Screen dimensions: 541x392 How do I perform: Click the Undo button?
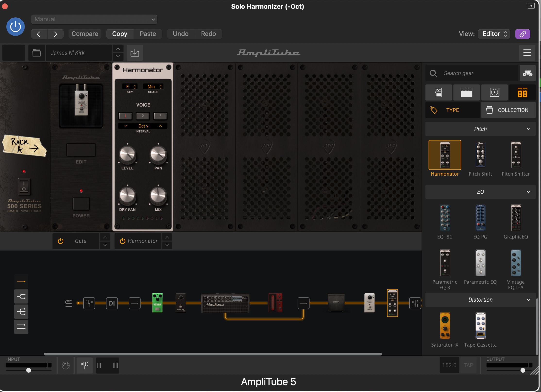tap(181, 34)
